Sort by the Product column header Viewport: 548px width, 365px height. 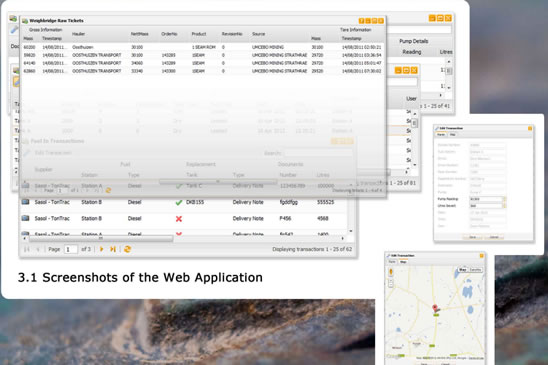[199, 34]
